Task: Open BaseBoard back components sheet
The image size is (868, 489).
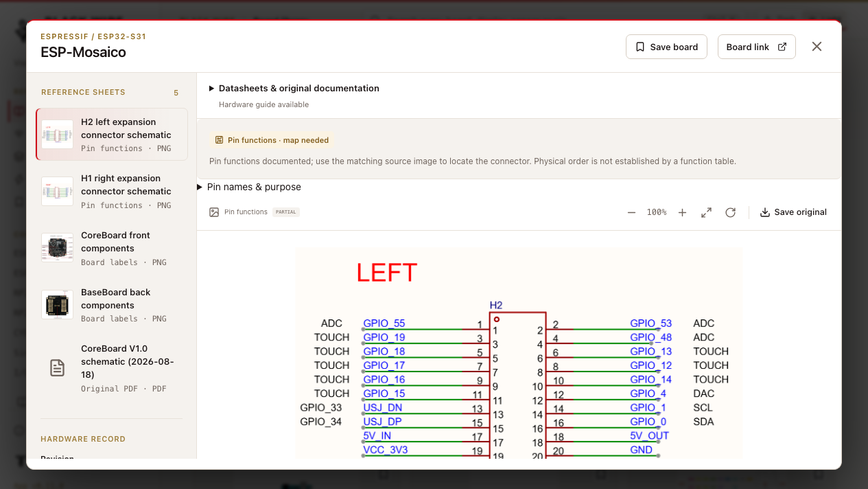Action: click(111, 305)
